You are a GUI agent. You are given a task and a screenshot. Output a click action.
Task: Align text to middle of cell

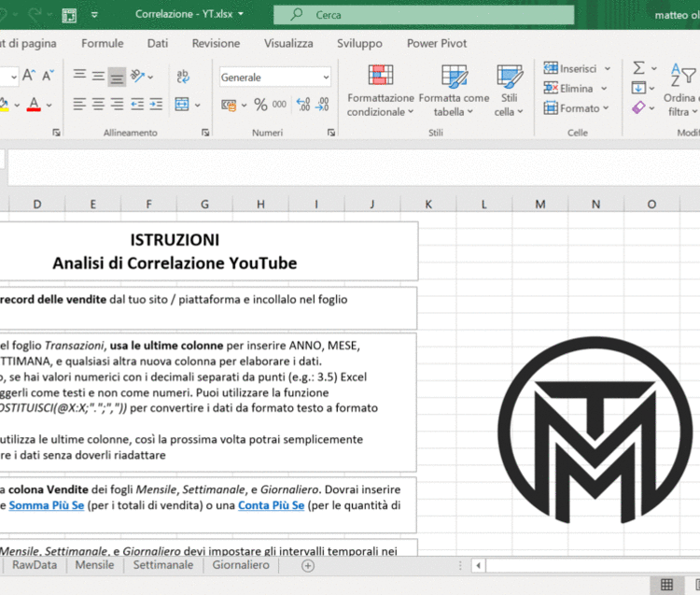tap(98, 77)
